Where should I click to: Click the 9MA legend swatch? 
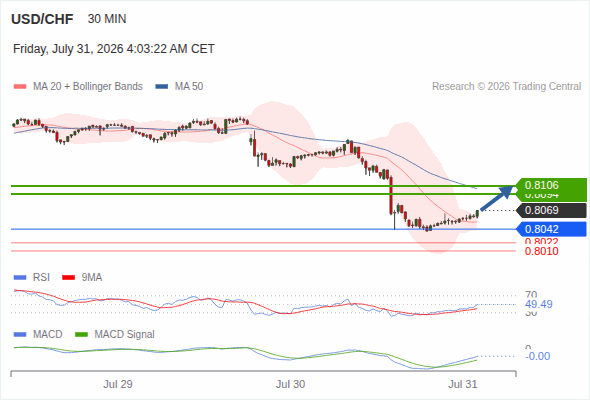click(68, 278)
